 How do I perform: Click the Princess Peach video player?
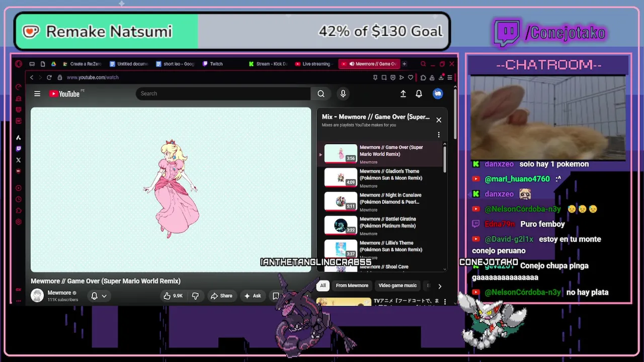click(171, 190)
